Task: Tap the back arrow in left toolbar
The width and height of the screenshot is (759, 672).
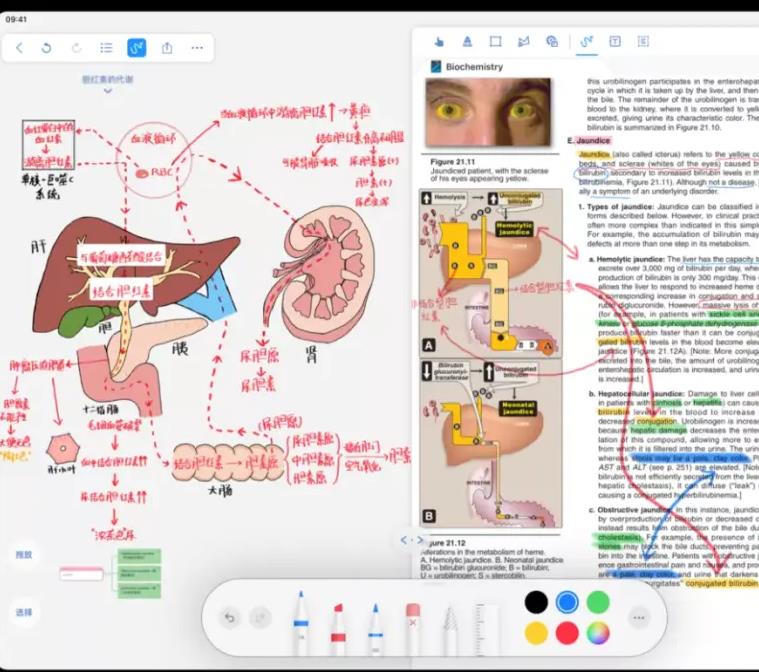Action: (x=20, y=47)
